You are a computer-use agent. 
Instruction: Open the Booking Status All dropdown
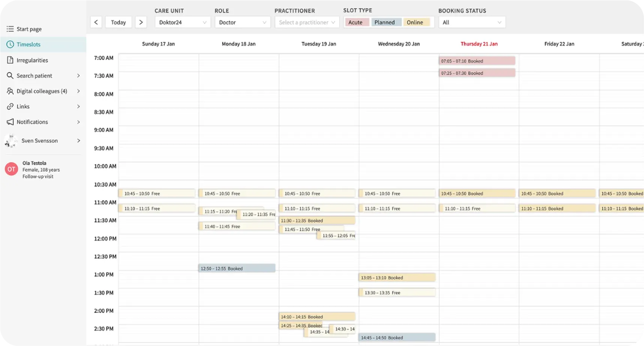pyautogui.click(x=471, y=23)
